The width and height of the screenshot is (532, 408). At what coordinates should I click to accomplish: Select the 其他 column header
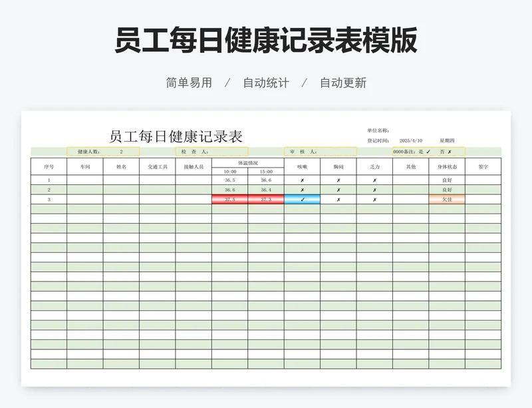411,166
